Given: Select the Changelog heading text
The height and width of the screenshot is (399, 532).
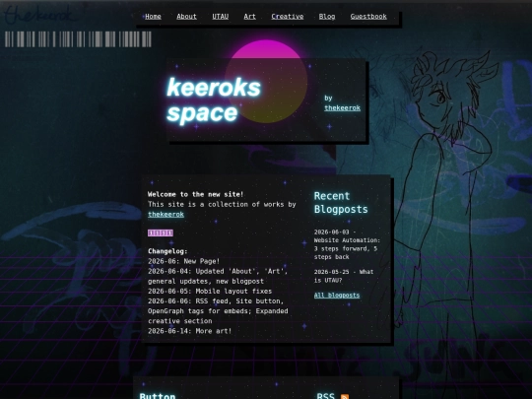Looking at the screenshot, I should click(167, 251).
